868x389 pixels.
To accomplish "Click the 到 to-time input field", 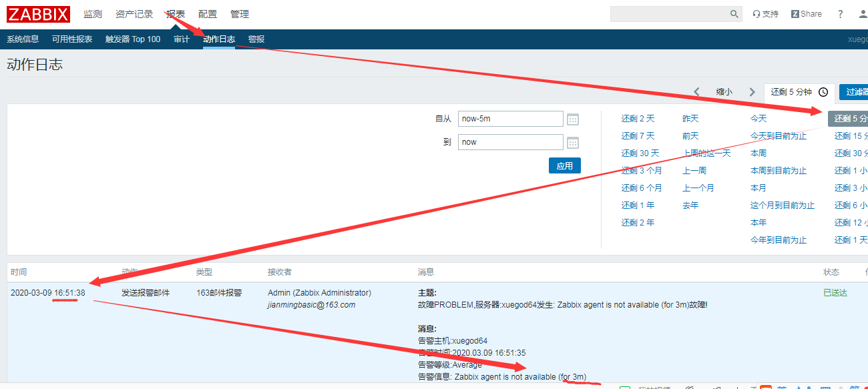I will pos(511,142).
